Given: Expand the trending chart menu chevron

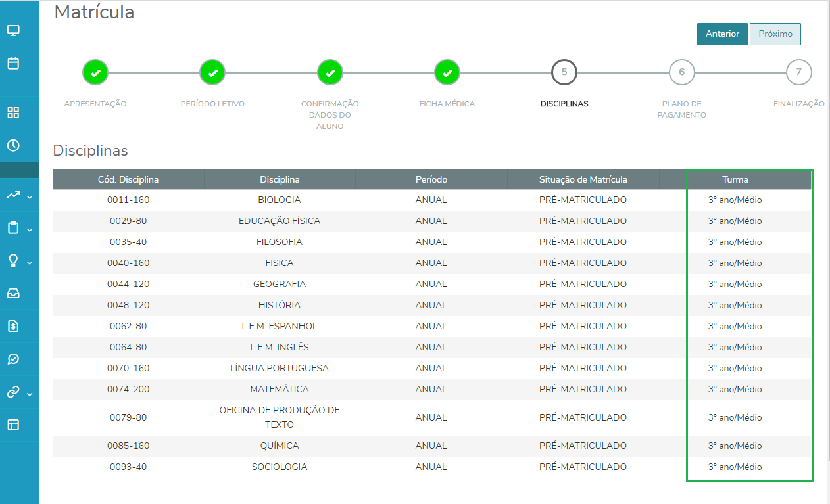Looking at the screenshot, I should 30,196.
